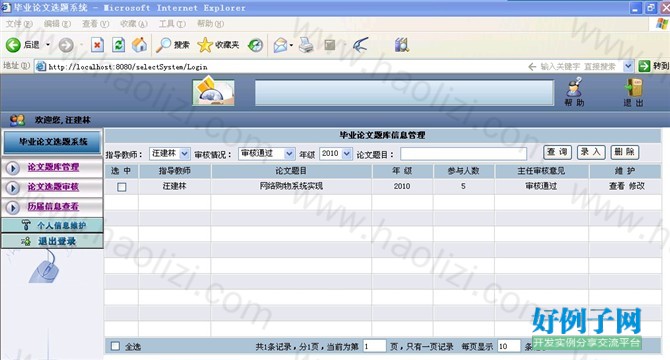Tick the checkbox in 汪建林 table row
Image resolution: width=670 pixels, height=360 pixels.
click(x=122, y=187)
